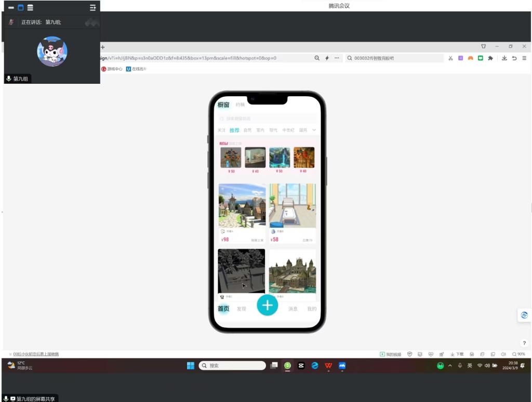Open the Windows Start menu
This screenshot has height=402, width=532.
[191, 366]
